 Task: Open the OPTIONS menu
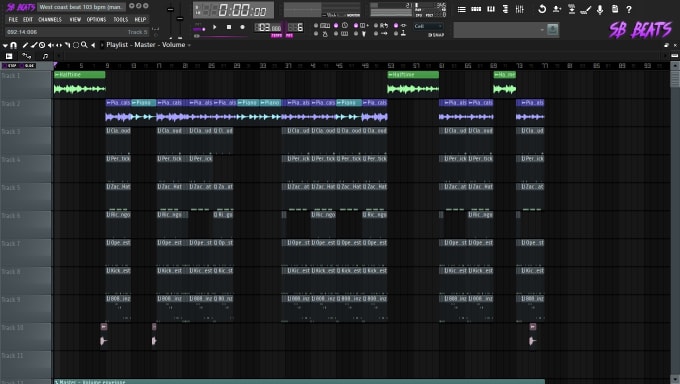coord(96,20)
